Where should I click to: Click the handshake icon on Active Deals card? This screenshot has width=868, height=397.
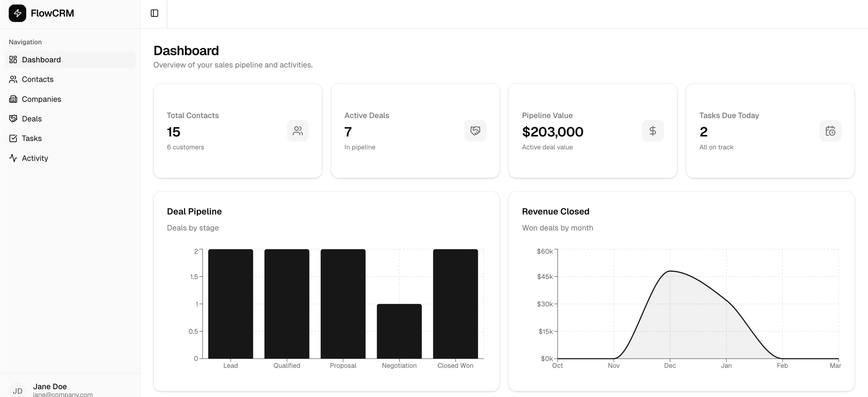pyautogui.click(x=476, y=131)
